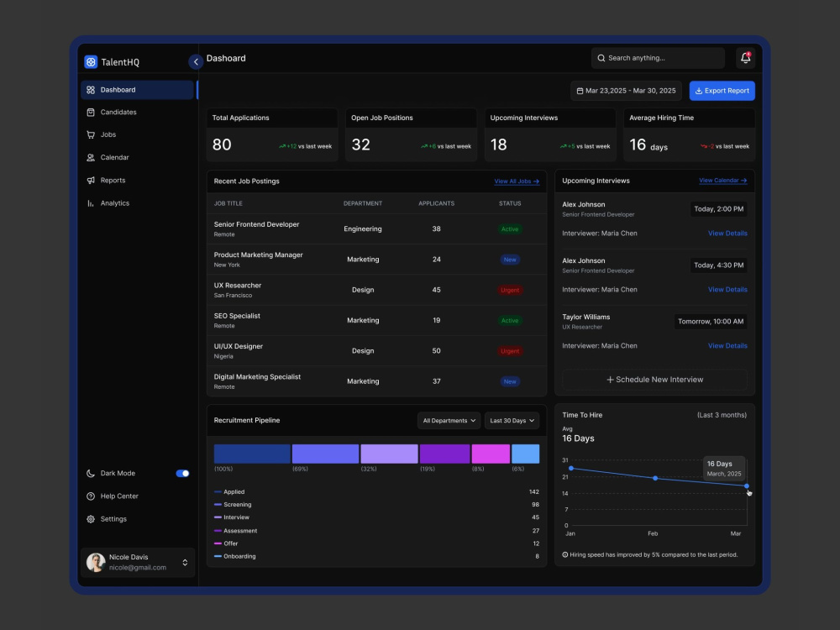Navigate to Analytics
Image resolution: width=840 pixels, height=630 pixels.
click(x=137, y=203)
